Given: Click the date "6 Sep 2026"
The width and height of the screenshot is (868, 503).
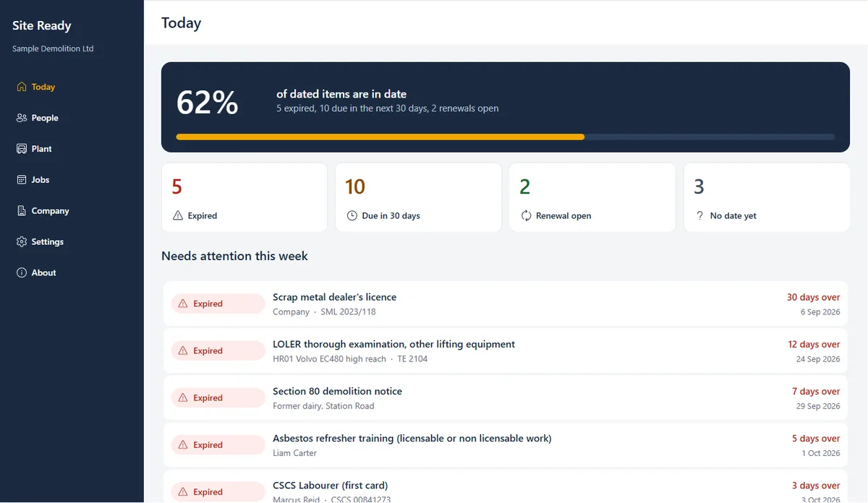Looking at the screenshot, I should coord(820,312).
